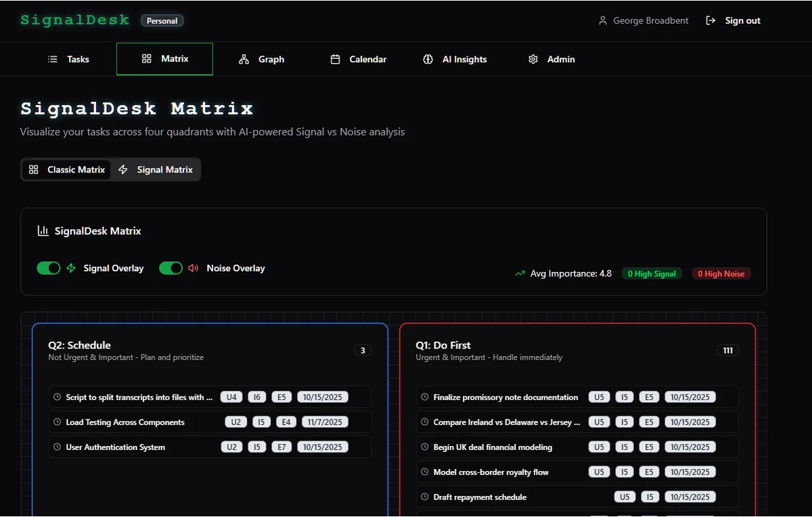Open the Admin tab
The height and width of the screenshot is (517, 812).
point(551,60)
